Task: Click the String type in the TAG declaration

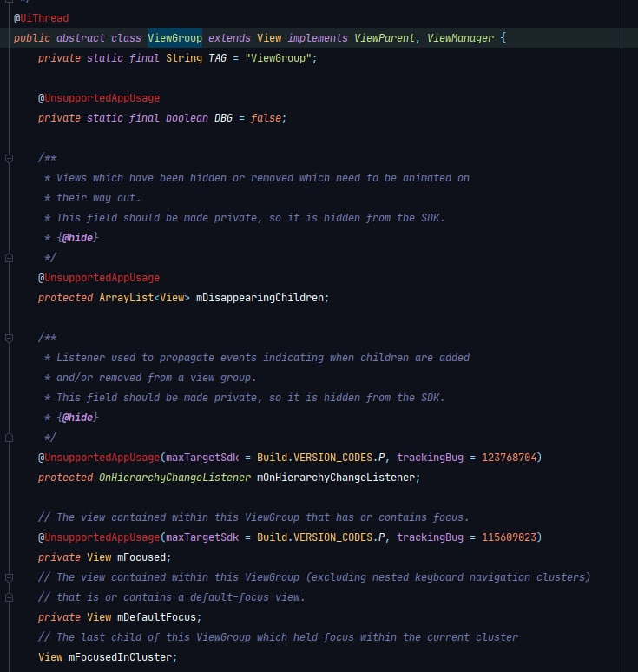Action: pos(184,58)
